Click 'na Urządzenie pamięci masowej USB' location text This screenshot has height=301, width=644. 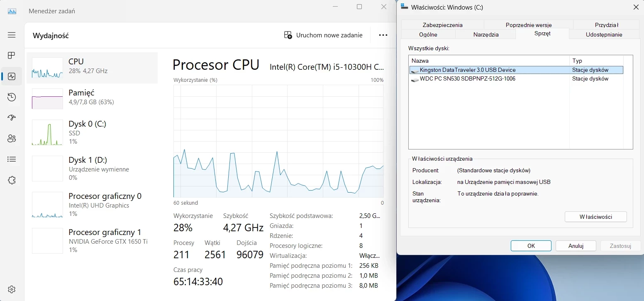(x=504, y=182)
